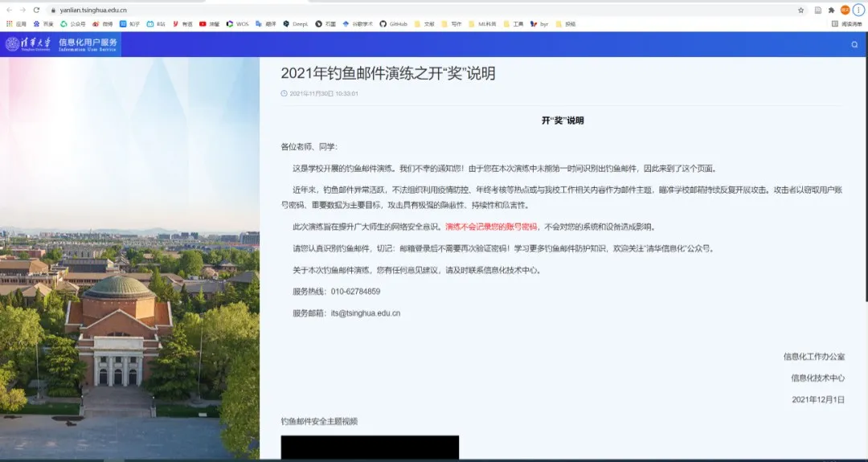Open the 知乎 bookmark

[129, 24]
